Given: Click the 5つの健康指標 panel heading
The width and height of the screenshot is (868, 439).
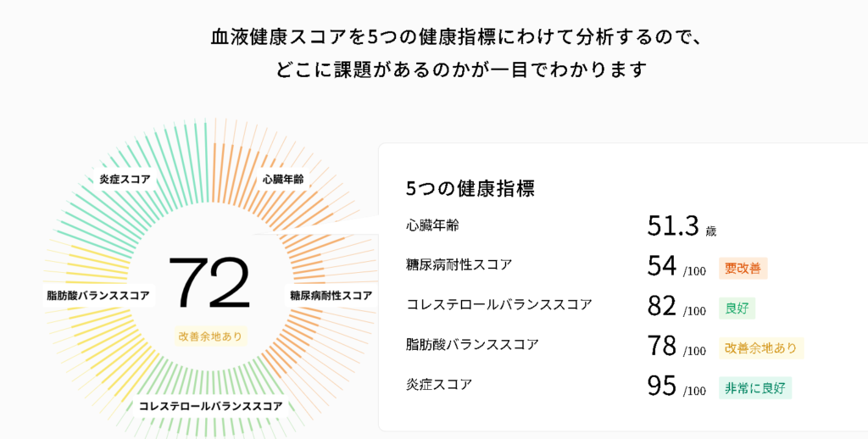Looking at the screenshot, I should pyautogui.click(x=470, y=188).
